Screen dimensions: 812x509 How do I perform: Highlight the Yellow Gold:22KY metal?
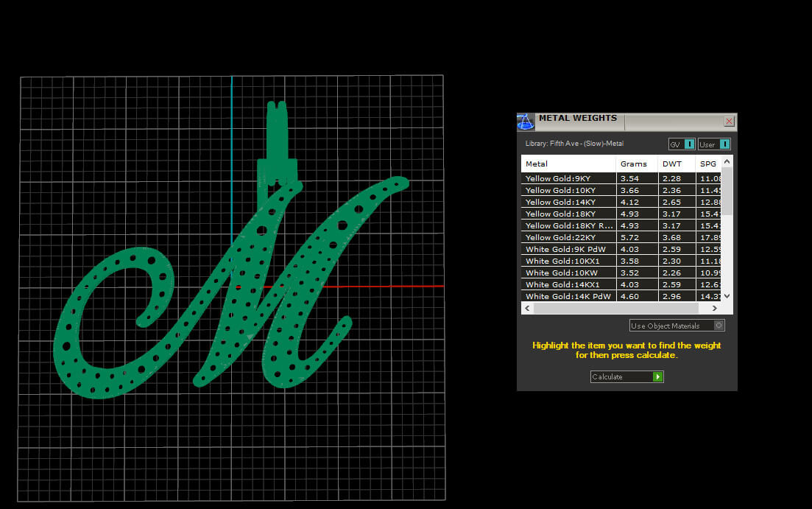(x=568, y=237)
